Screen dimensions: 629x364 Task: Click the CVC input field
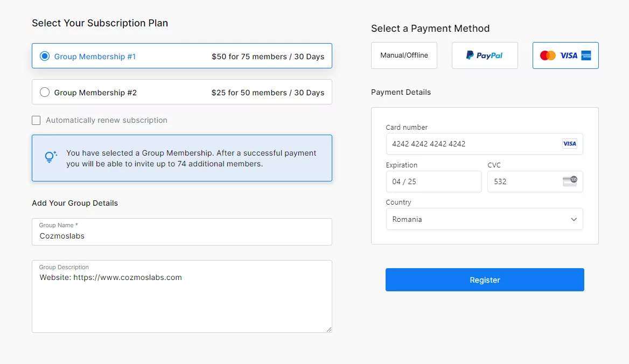pyautogui.click(x=535, y=181)
